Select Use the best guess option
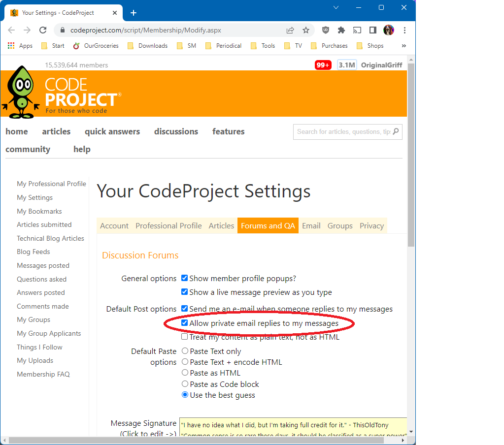The image size is (504, 445). pyautogui.click(x=185, y=395)
